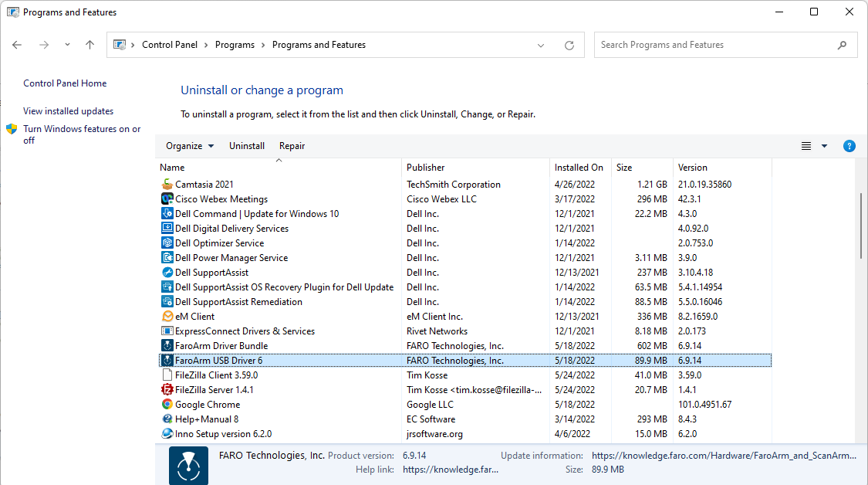The width and height of the screenshot is (868, 485).
Task: Click the Help+Manual 8 icon
Action: coord(167,419)
